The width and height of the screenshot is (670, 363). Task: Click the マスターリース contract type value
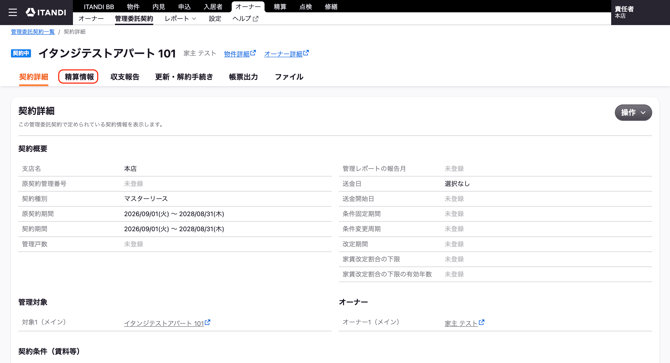coord(146,199)
